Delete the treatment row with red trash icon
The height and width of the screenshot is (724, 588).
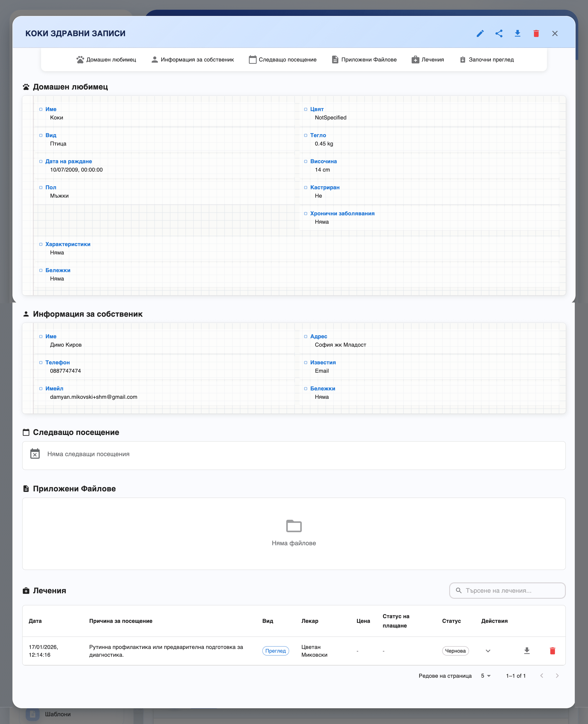(552, 650)
